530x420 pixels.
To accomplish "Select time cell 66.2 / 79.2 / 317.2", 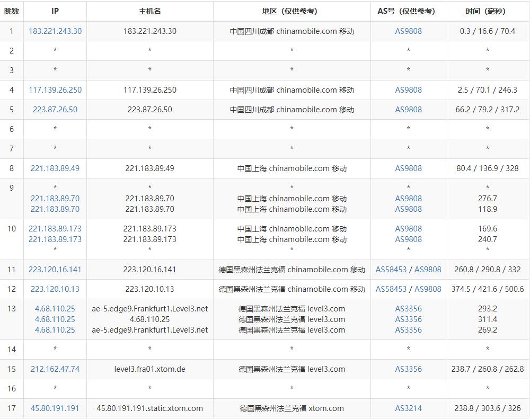I will (x=488, y=110).
